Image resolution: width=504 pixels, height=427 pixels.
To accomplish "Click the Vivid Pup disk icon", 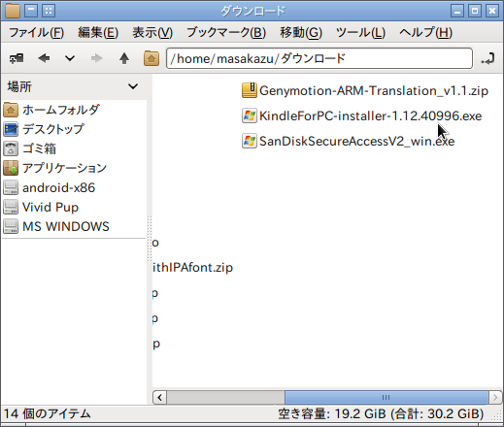I will [11, 207].
